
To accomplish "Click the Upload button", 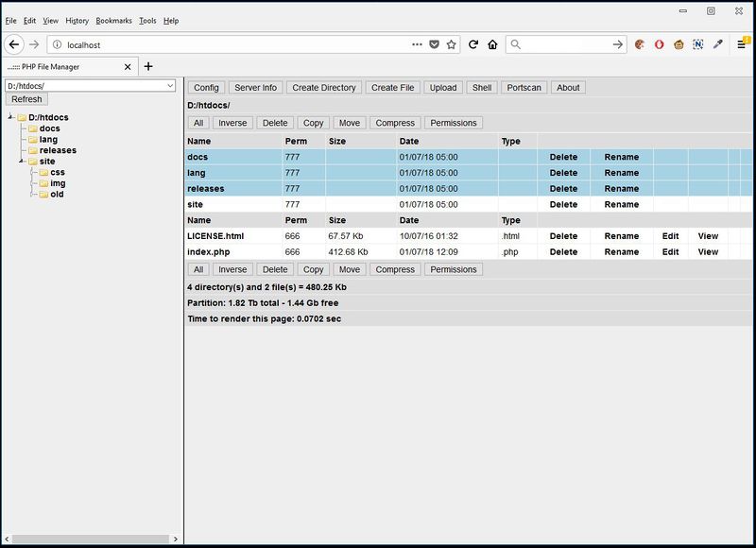I will 443,88.
